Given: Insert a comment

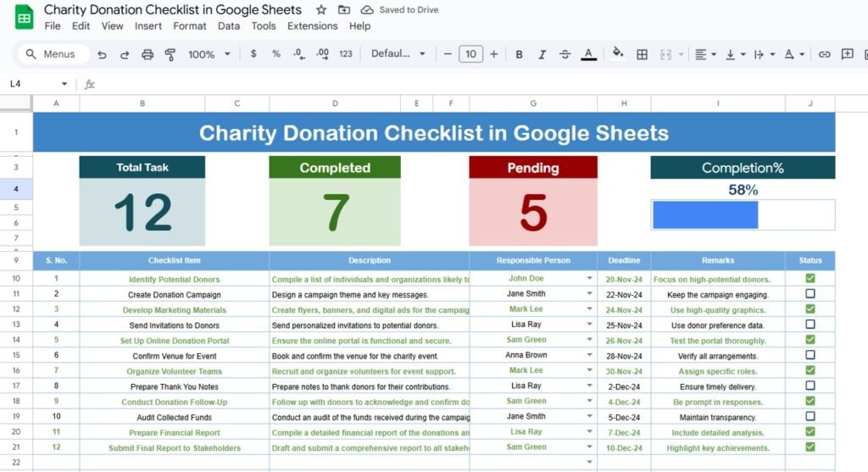Looking at the screenshot, I should point(847,54).
